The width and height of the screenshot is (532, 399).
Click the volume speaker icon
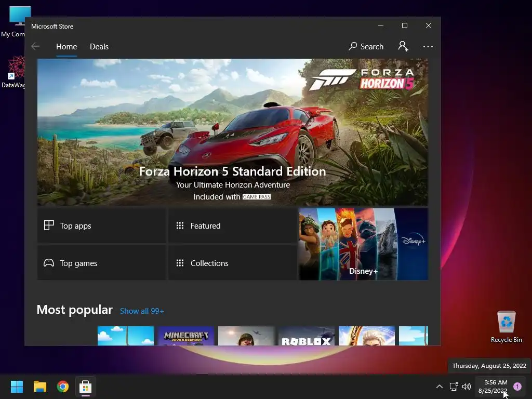tap(467, 387)
